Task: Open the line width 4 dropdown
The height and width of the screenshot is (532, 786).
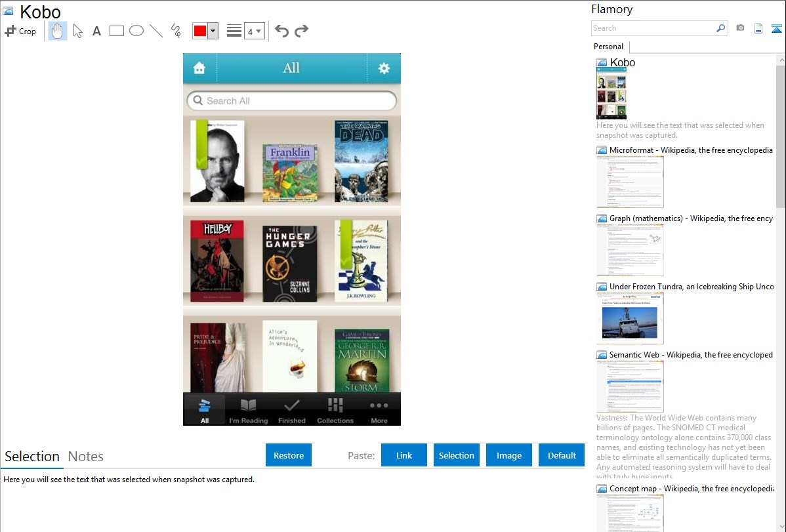Action: tap(254, 31)
